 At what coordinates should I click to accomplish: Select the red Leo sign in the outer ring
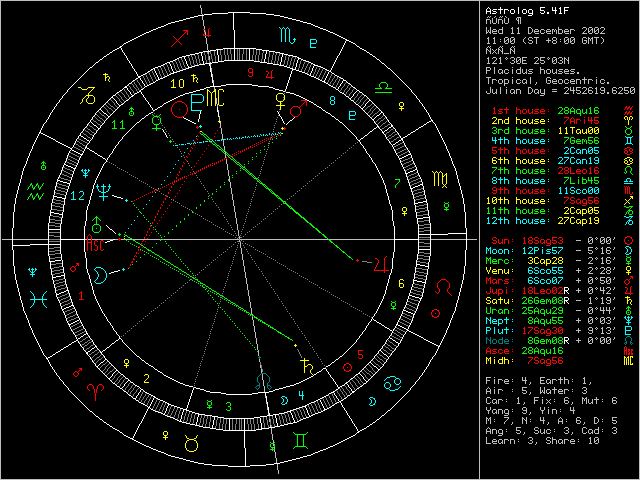444,288
